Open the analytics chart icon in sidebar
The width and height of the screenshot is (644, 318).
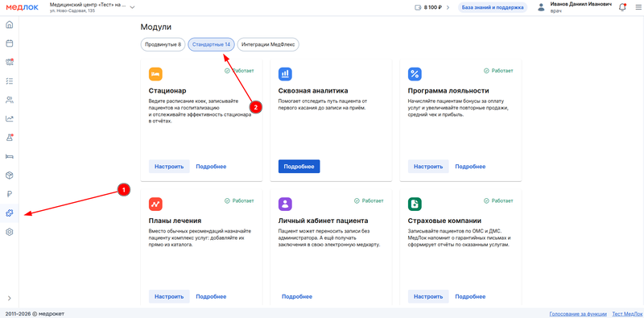pyautogui.click(x=10, y=118)
